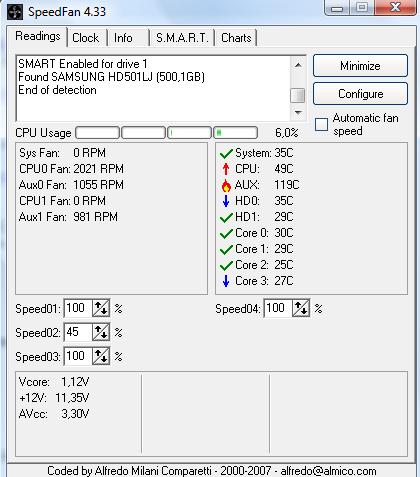Click inside the Speed03 value field
This screenshot has width=420, height=477.
coord(78,356)
